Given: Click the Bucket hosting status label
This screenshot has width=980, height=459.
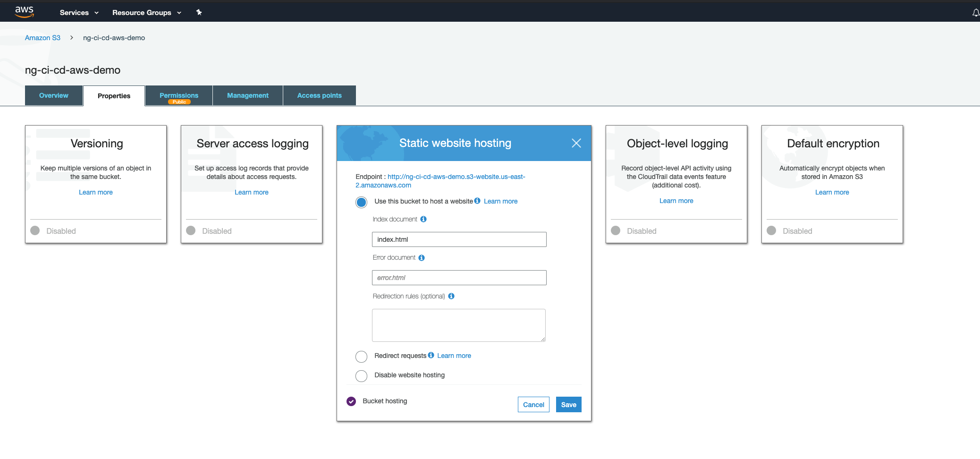Looking at the screenshot, I should (x=385, y=401).
